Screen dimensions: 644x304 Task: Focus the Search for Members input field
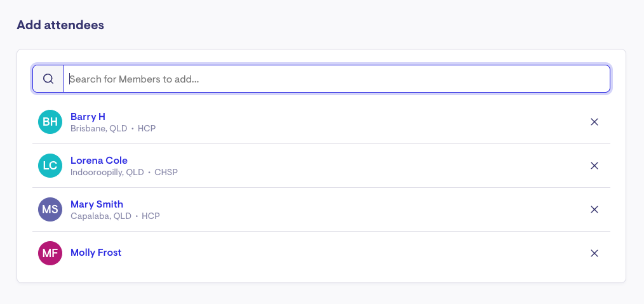coord(337,79)
